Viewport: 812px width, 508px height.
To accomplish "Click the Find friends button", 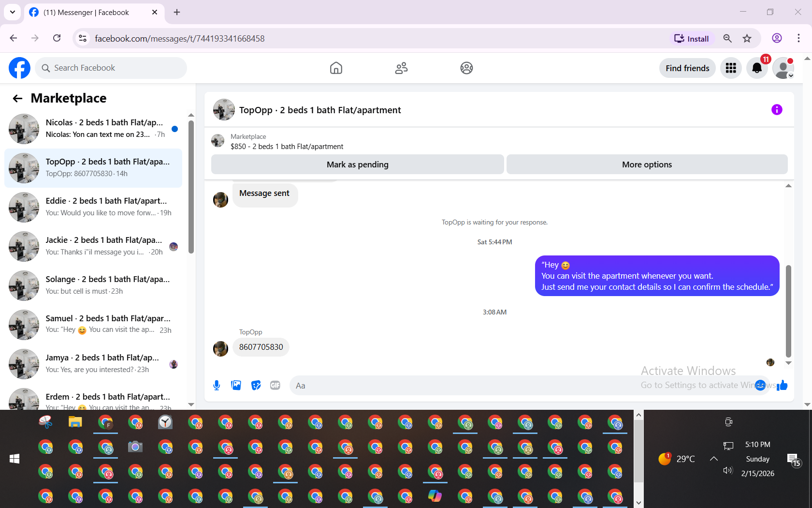I will pos(687,68).
